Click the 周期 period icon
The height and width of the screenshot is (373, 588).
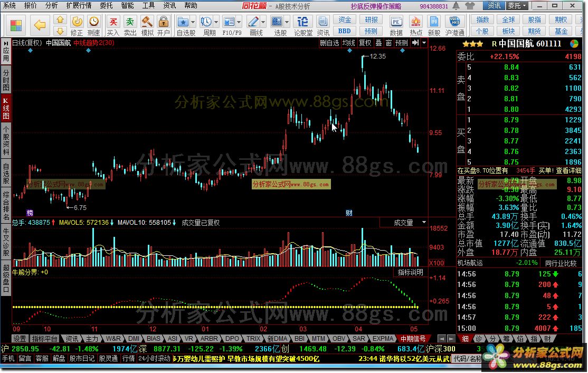tap(206, 22)
